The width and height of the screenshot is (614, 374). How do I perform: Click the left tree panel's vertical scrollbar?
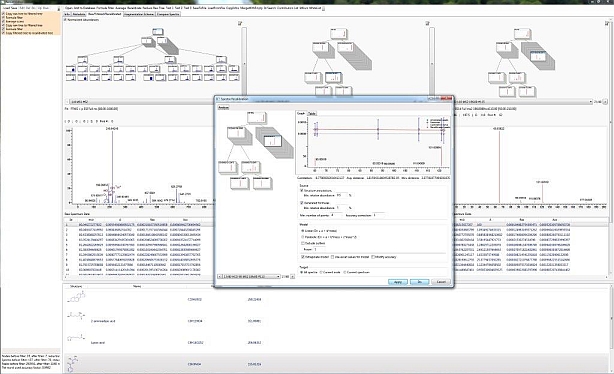pos(244,61)
